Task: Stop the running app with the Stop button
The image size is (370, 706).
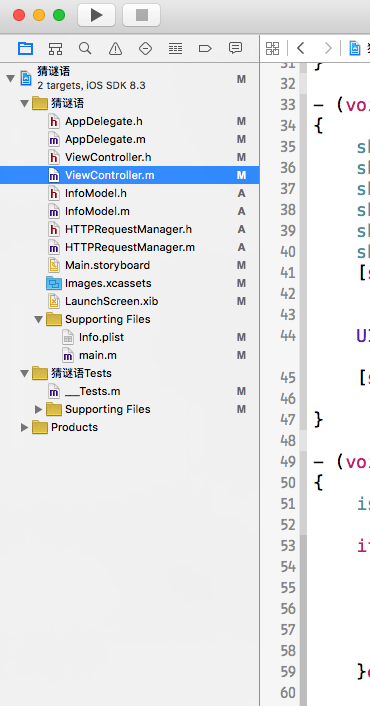Action: [x=141, y=15]
